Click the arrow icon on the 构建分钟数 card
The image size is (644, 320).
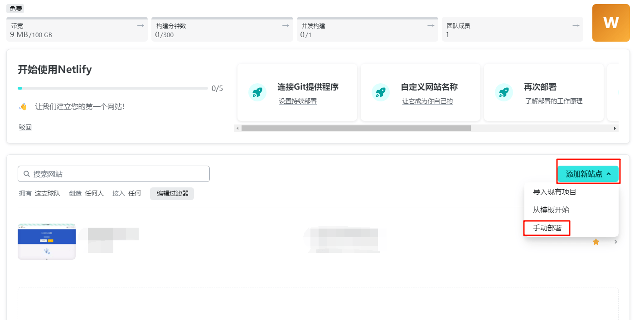(286, 26)
